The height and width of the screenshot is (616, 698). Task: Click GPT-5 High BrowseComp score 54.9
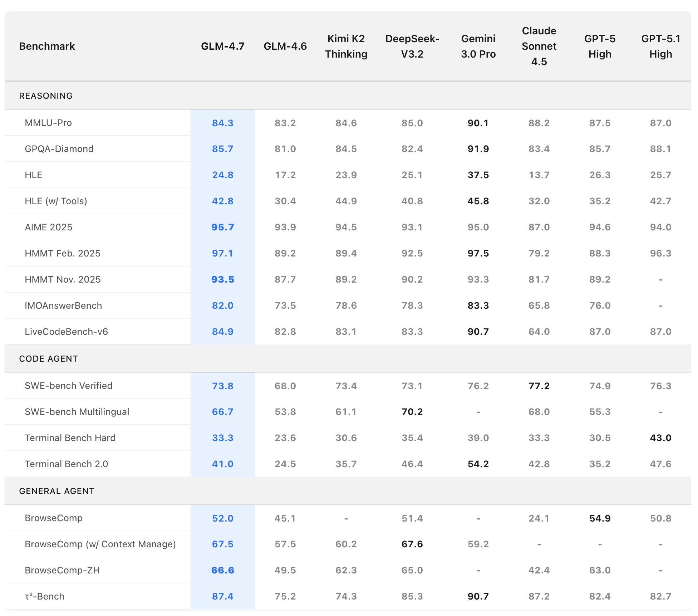pos(600,518)
